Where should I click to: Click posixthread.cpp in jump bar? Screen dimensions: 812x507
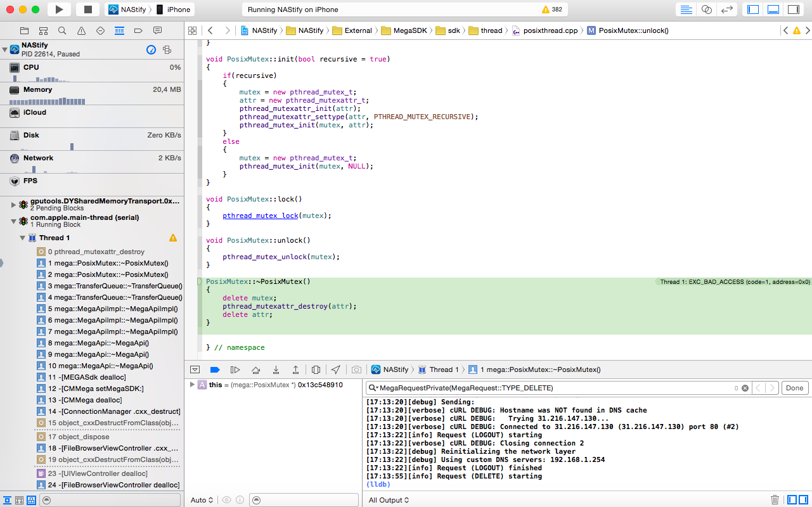tap(545, 30)
